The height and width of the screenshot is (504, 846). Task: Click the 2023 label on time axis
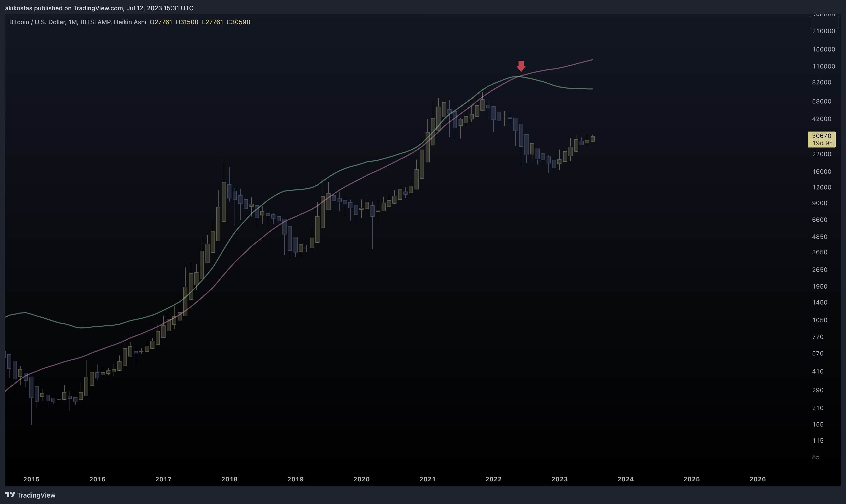(560, 479)
